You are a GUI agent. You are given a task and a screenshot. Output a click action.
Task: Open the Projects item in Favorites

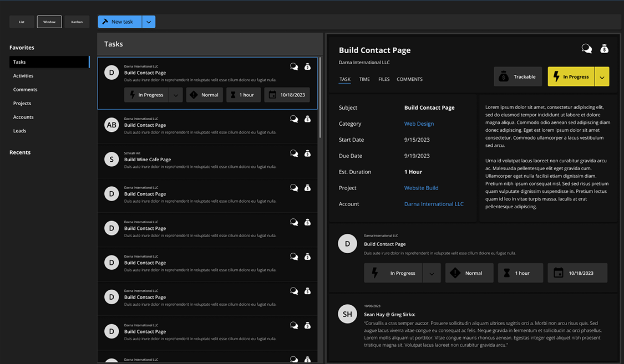(22, 103)
